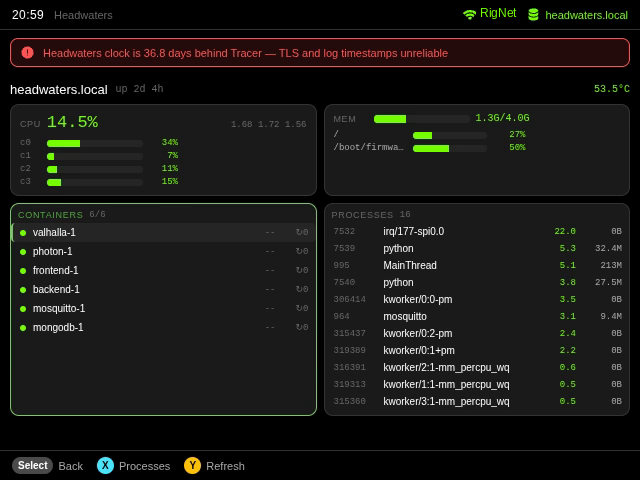640x480 pixels.
Task: Hit the blue X button icon
Action: 105,465
